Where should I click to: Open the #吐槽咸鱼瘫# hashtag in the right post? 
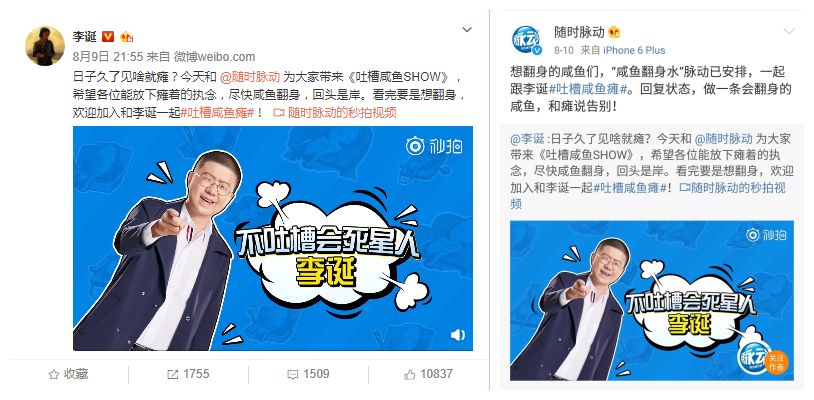pos(591,88)
